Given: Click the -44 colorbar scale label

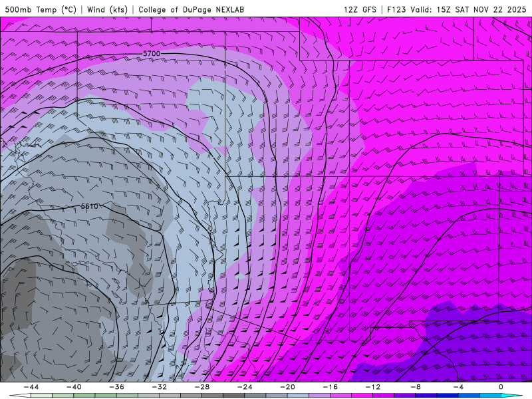Looking at the screenshot, I should click(31, 387).
